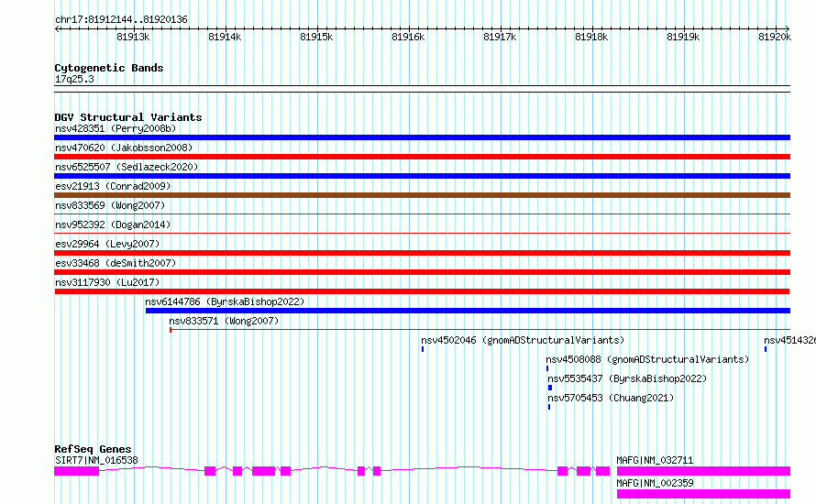816x504 pixels.
Task: Click the nsv6525507 (Sedlazeck2020) blue bar
Action: pos(422,176)
